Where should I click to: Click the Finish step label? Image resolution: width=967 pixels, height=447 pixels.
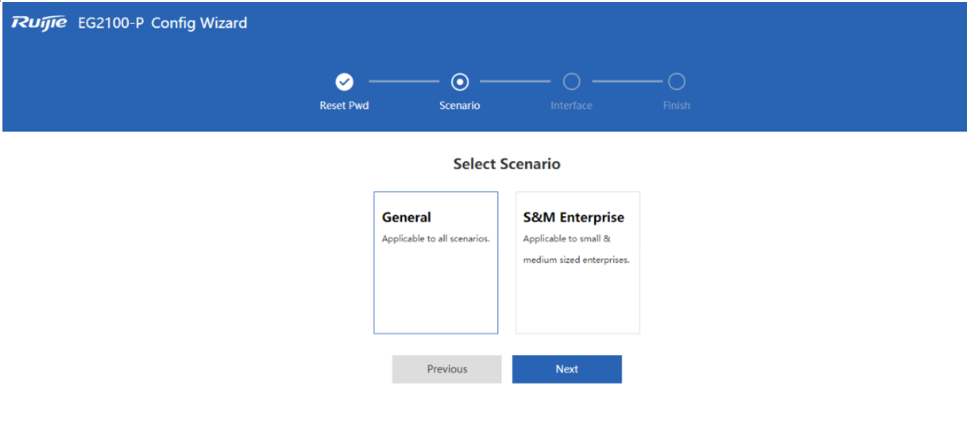(x=677, y=106)
